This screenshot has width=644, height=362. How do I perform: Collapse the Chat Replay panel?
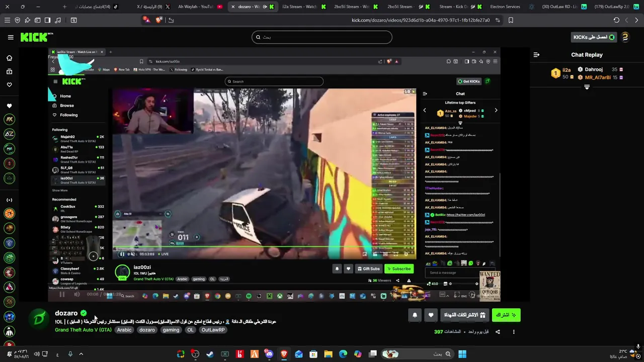click(536, 55)
